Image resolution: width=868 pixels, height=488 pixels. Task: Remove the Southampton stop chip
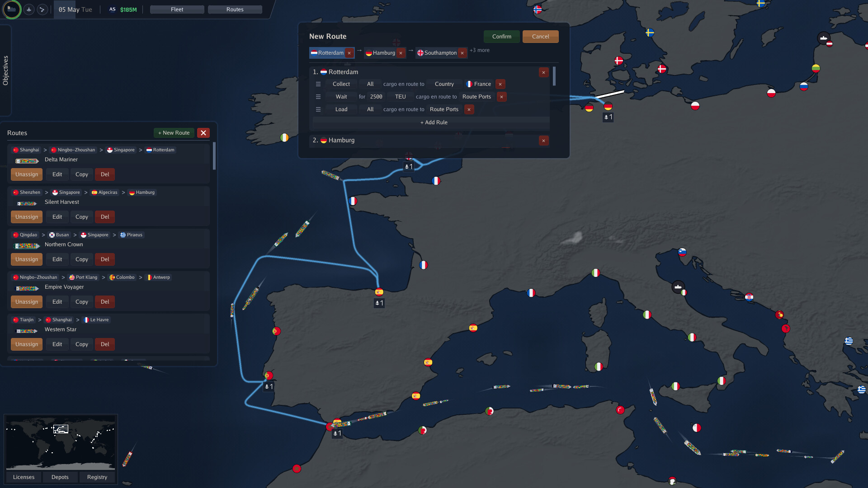coord(462,53)
